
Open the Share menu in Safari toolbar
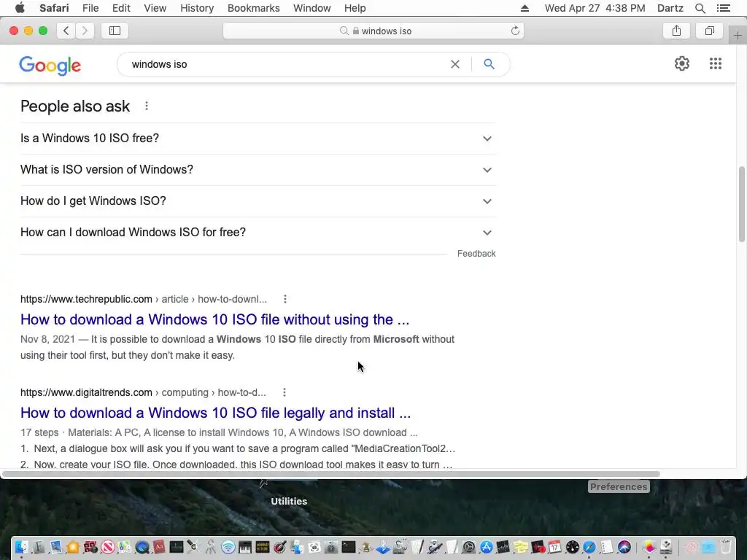point(676,31)
